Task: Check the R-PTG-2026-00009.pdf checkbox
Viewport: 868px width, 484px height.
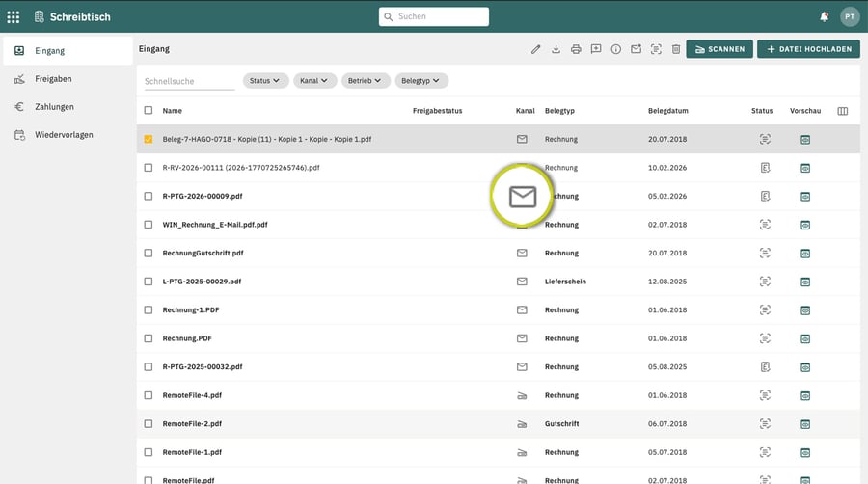Action: (x=149, y=196)
